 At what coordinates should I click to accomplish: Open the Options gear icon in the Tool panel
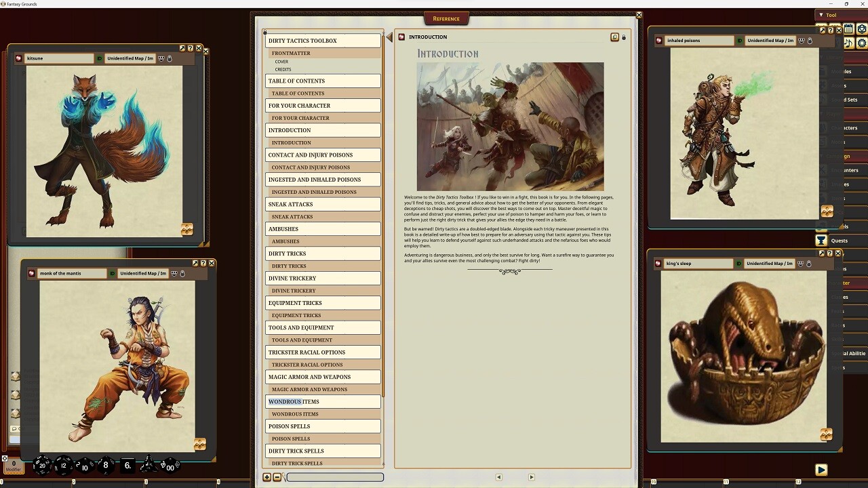point(863,42)
